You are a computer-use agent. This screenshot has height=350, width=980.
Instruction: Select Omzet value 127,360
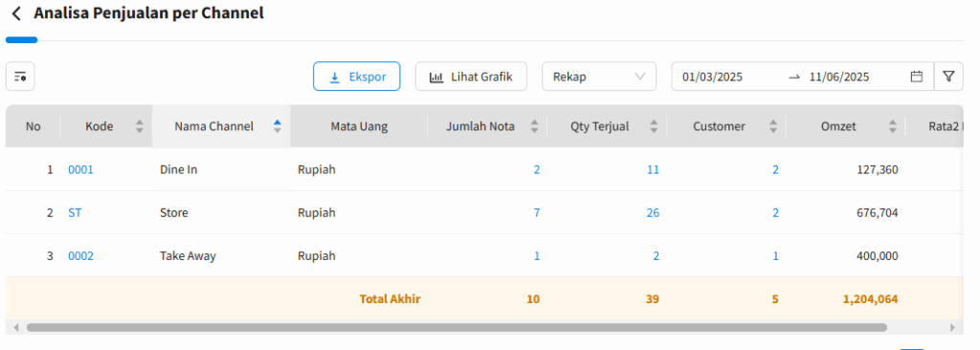[878, 169]
